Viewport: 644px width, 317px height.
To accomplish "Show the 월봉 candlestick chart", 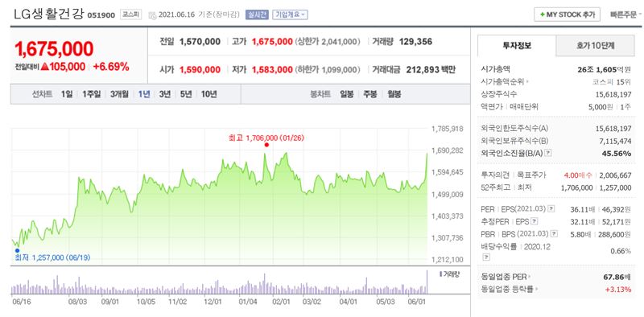I will click(x=394, y=94).
